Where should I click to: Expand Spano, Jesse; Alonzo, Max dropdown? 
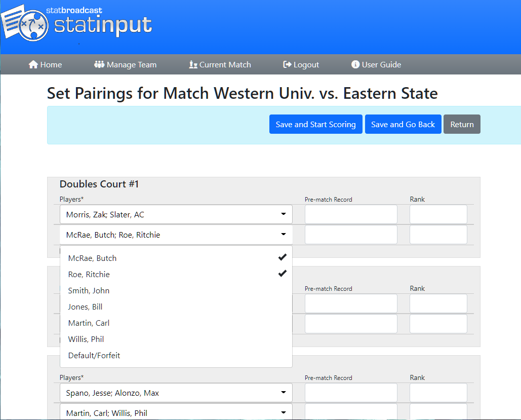(176, 393)
